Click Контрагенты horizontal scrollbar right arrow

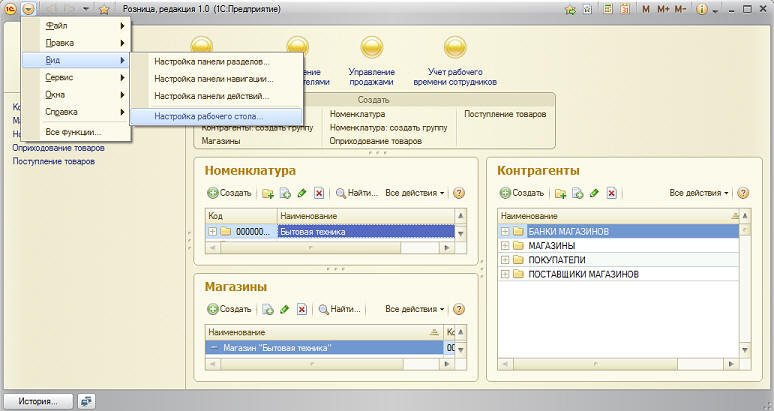tap(731, 364)
